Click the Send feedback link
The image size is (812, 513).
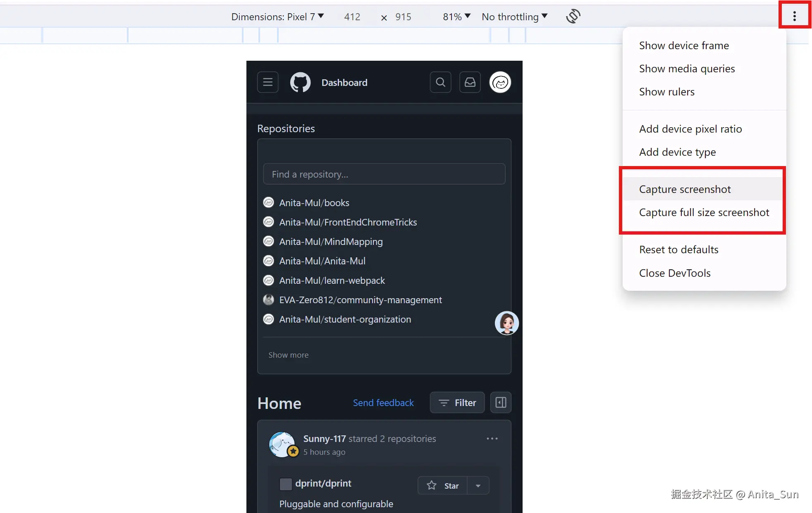click(x=383, y=403)
